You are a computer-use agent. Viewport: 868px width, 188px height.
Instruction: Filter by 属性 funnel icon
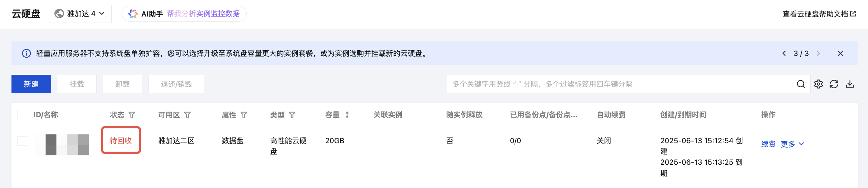coord(244,115)
